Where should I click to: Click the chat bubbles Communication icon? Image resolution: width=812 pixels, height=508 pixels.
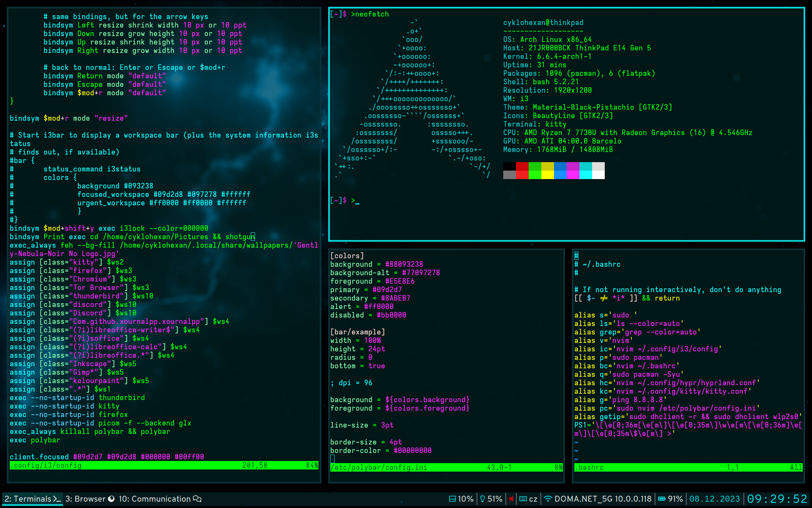[x=197, y=499]
